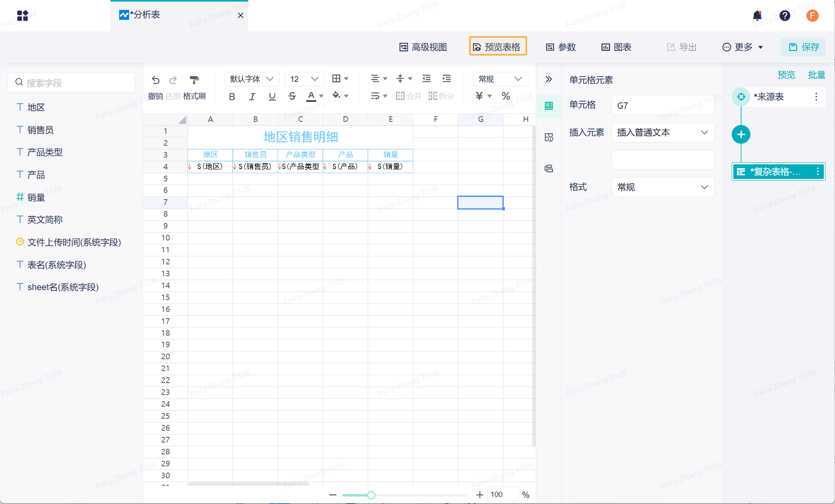
Task: Click the format painter icon
Action: pyautogui.click(x=194, y=80)
